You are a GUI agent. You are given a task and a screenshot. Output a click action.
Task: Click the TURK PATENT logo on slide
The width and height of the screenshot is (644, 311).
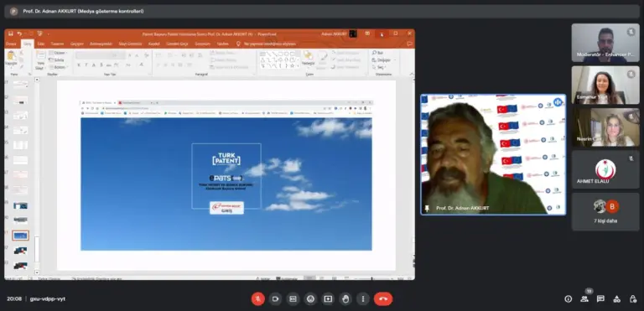point(226,159)
